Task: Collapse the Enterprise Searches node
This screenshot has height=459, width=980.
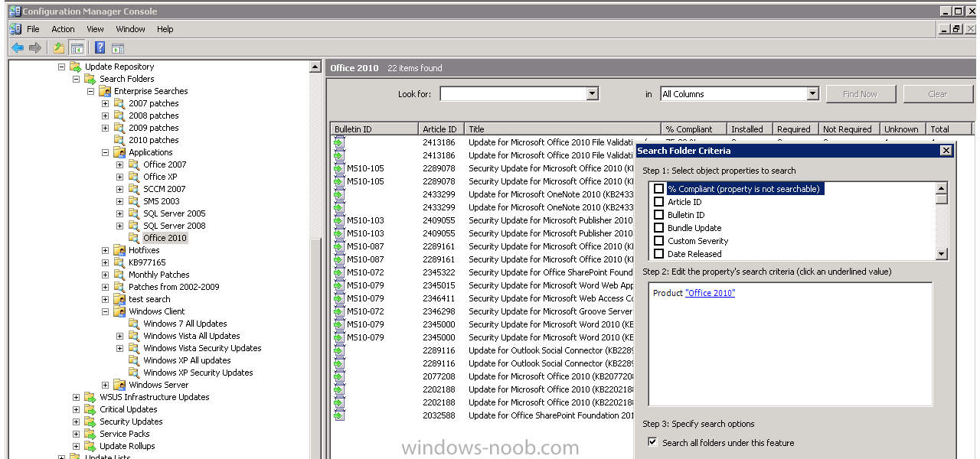Action: [x=90, y=91]
